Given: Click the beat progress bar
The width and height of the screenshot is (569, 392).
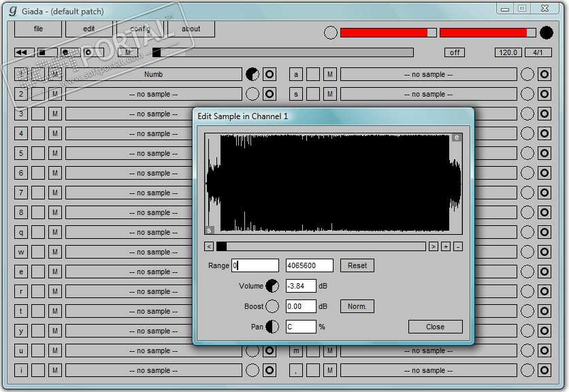Looking at the screenshot, I should coord(283,52).
